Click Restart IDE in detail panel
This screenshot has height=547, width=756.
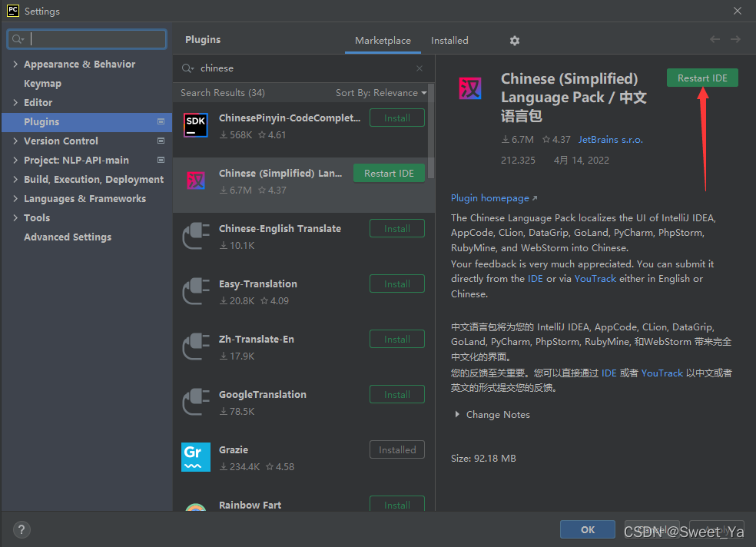pyautogui.click(x=702, y=78)
